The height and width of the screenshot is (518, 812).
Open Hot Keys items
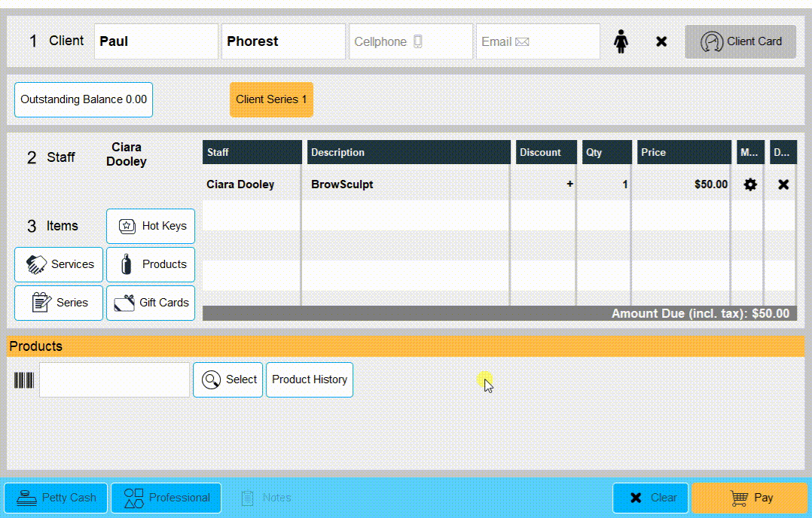(151, 226)
